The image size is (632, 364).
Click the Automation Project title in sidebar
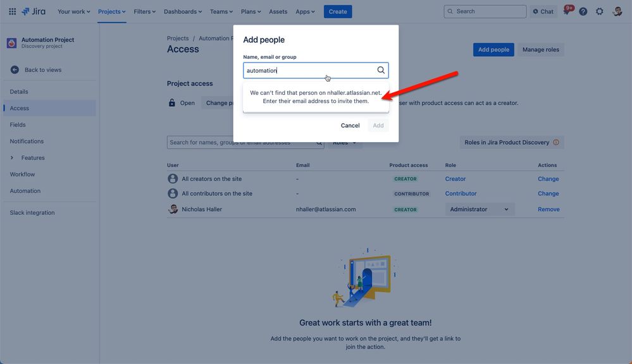tap(47, 39)
